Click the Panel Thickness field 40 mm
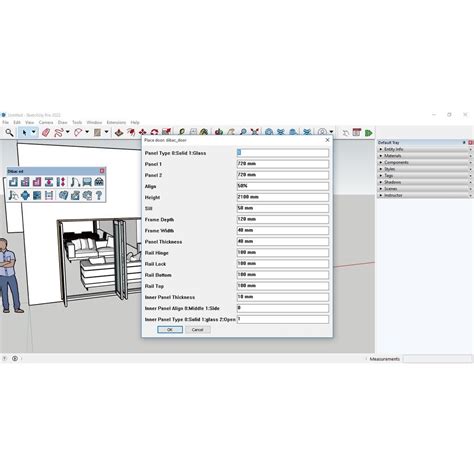 (283, 242)
